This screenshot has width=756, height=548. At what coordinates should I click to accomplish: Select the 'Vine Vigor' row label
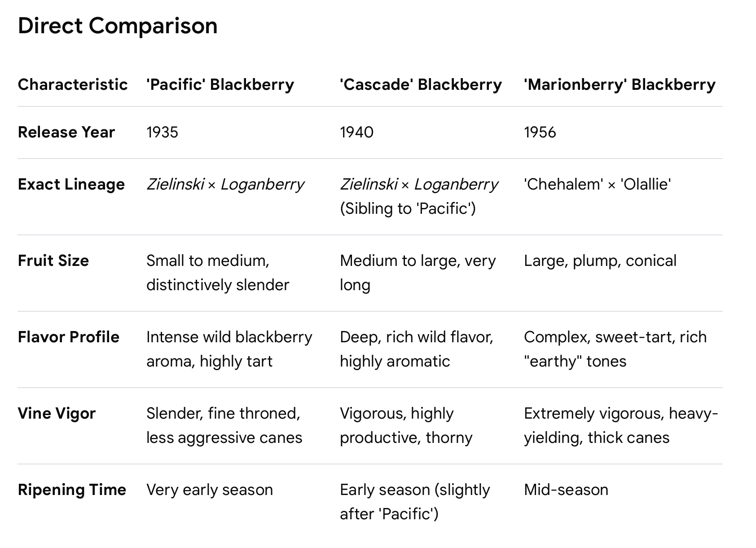coord(57,413)
